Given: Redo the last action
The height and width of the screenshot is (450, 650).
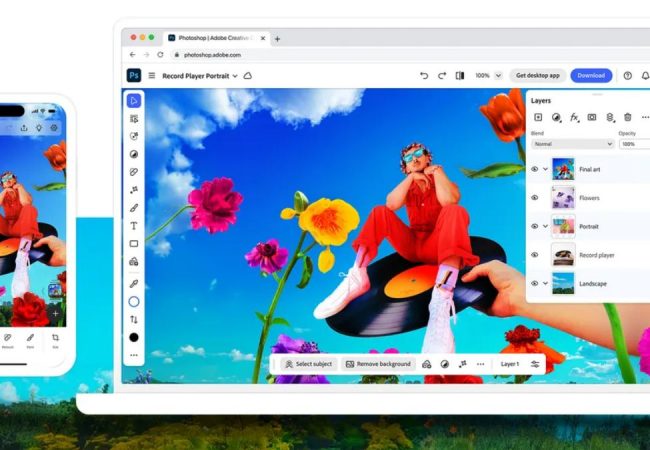Looking at the screenshot, I should point(442,75).
